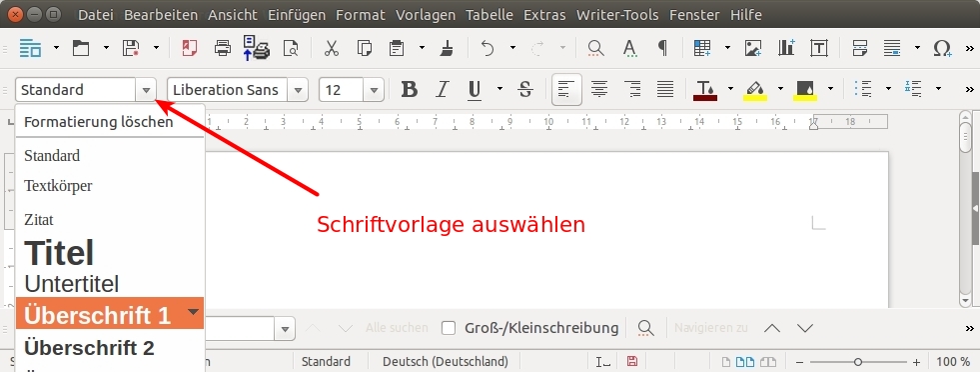Select the Cut scissors icon
The height and width of the screenshot is (372, 980).
[332, 48]
